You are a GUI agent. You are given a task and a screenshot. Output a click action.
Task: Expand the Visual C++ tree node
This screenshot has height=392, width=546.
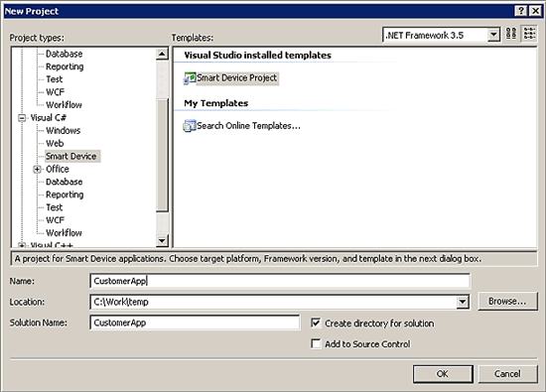pos(22,245)
